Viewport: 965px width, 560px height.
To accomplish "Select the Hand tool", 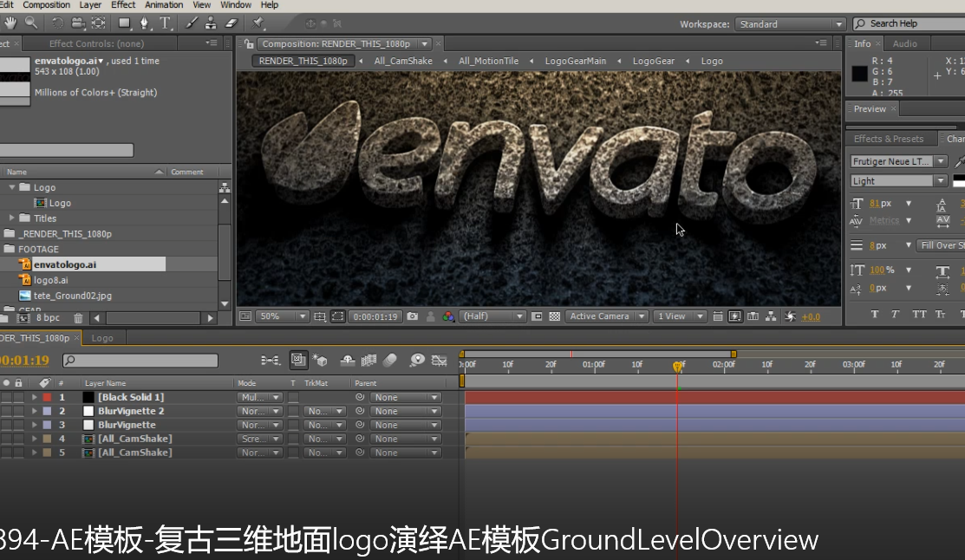I will [11, 23].
